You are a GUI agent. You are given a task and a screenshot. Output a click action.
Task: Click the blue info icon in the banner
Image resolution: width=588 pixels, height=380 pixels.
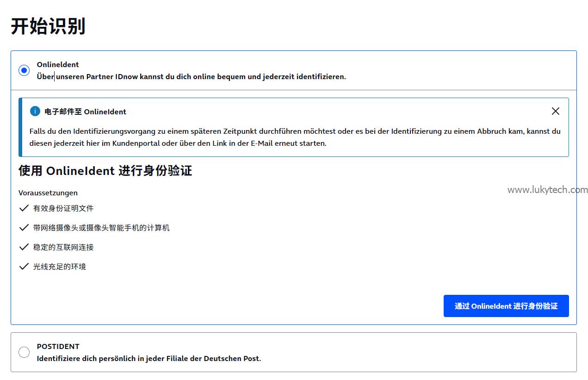coord(35,112)
